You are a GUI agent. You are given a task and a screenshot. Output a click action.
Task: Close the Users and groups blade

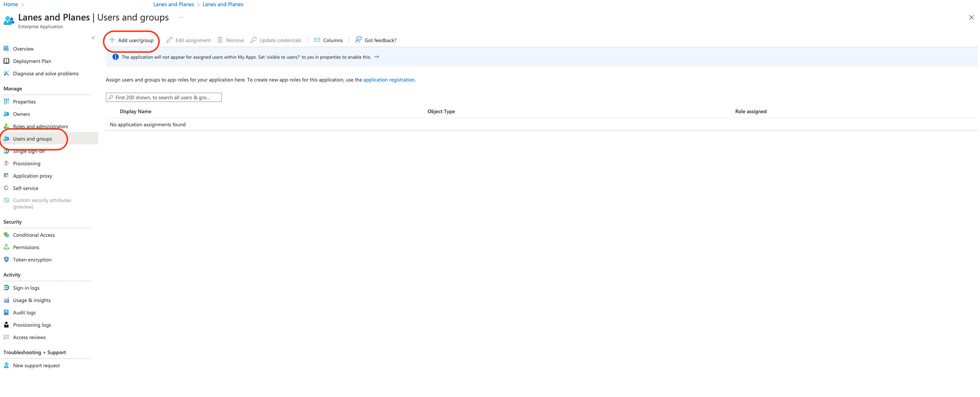pos(971,17)
